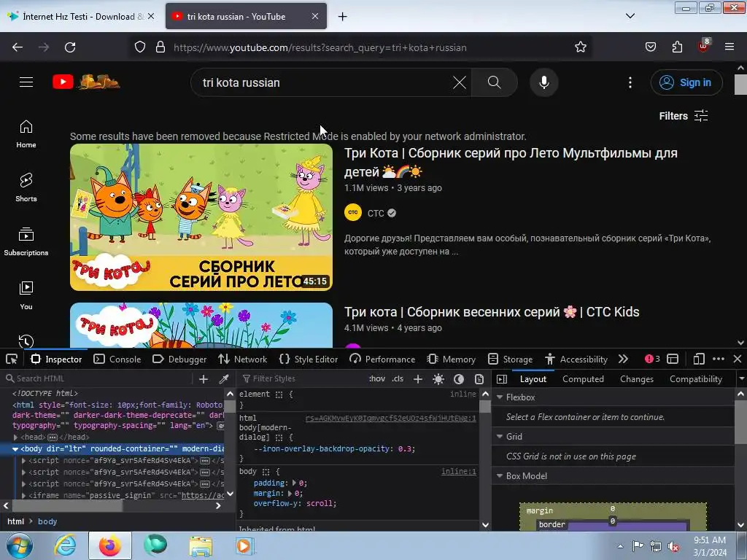This screenshot has height=560, width=747.
Task: Open the summer episodes video thumbnail
Action: coord(201,217)
